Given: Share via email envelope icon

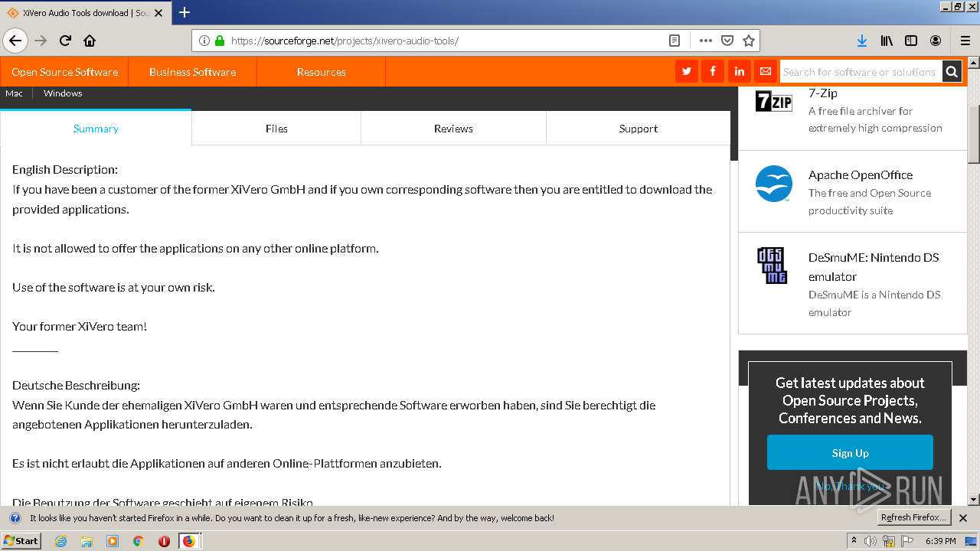Looking at the screenshot, I should (x=765, y=71).
